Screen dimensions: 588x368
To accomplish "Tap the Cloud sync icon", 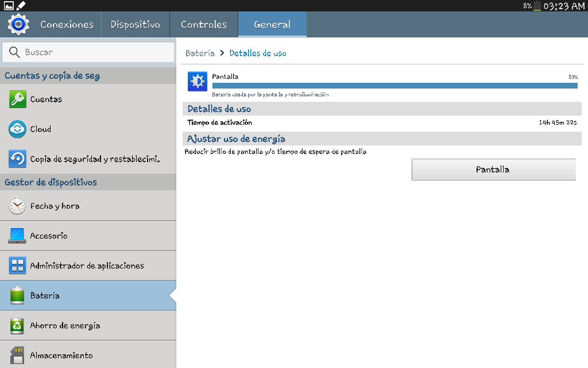I will coord(18,129).
